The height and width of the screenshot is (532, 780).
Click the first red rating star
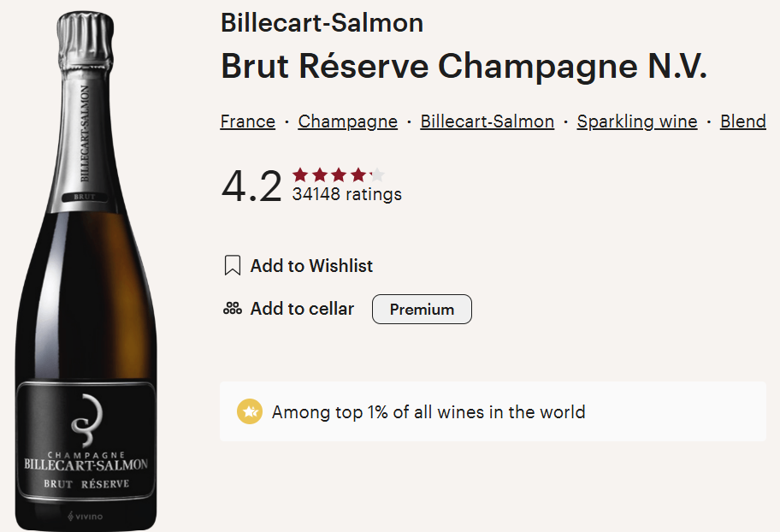click(x=300, y=174)
